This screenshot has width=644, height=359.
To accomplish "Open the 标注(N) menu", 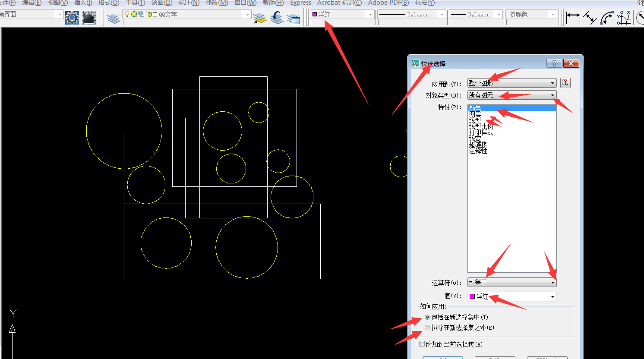I will (x=189, y=3).
